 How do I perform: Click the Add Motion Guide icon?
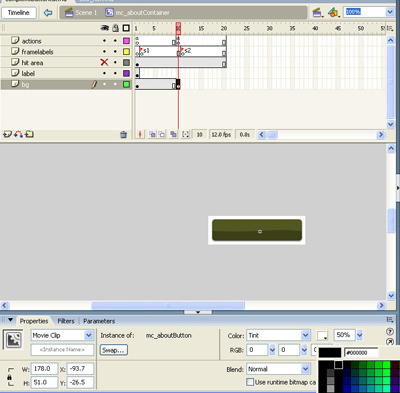click(x=18, y=134)
